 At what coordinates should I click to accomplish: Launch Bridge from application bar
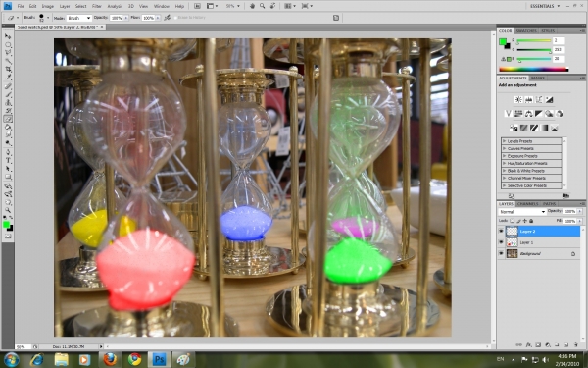click(x=197, y=6)
